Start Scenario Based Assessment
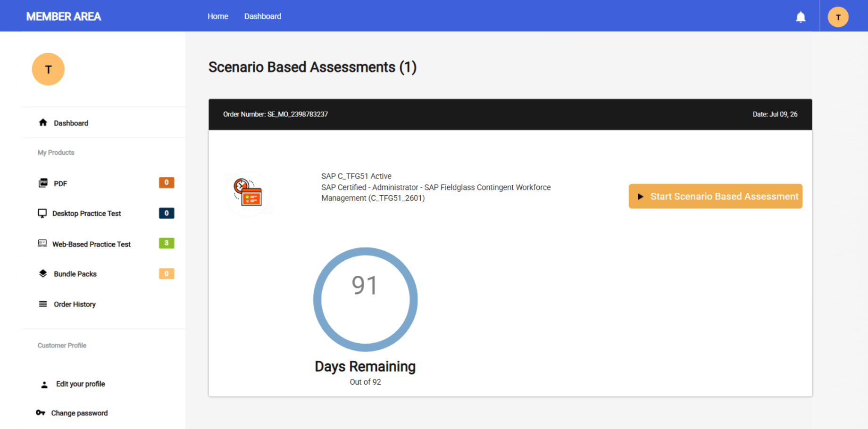 coord(716,196)
